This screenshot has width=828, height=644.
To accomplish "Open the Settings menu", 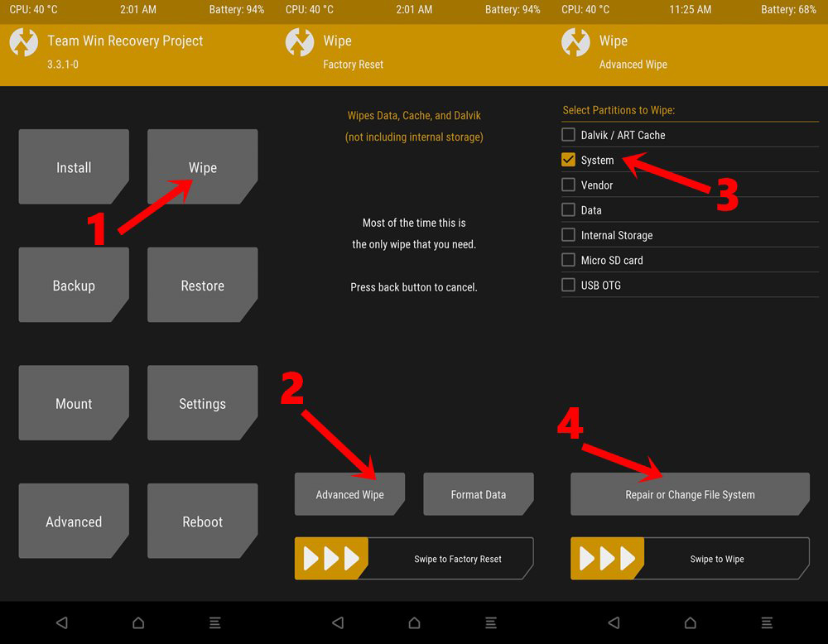I will [x=203, y=403].
